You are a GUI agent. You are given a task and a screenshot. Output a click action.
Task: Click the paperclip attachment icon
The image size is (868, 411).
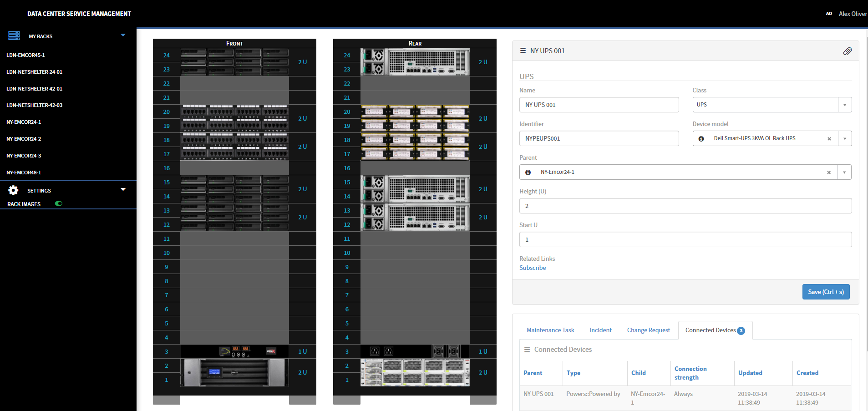(847, 51)
